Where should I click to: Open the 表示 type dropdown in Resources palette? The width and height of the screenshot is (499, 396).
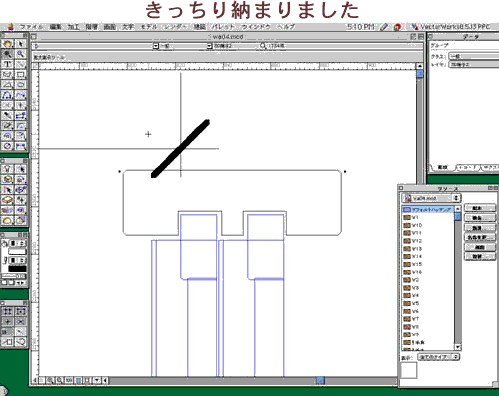pyautogui.click(x=438, y=357)
